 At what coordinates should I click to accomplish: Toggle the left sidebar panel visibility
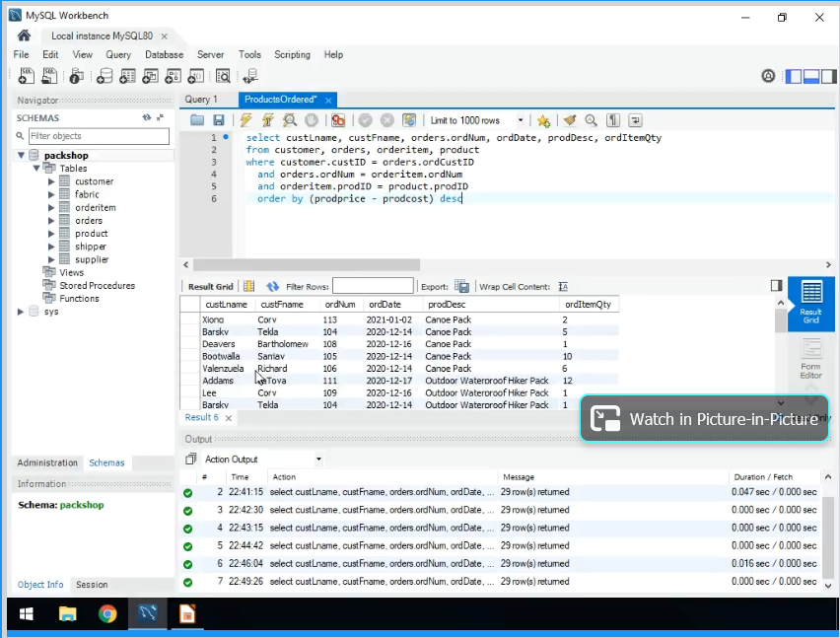[x=795, y=76]
